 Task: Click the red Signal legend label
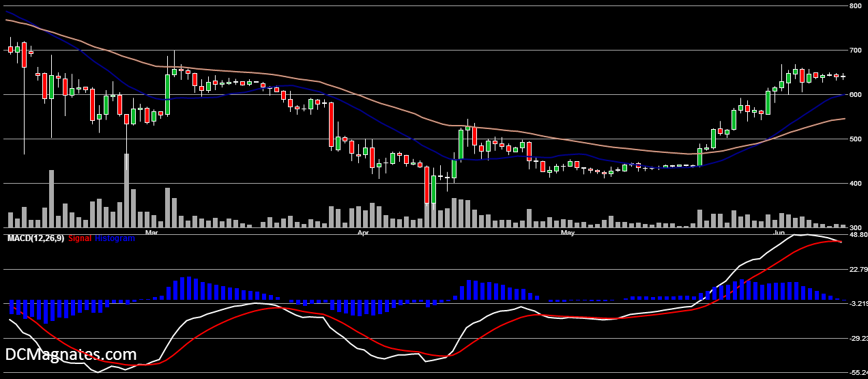click(x=80, y=238)
